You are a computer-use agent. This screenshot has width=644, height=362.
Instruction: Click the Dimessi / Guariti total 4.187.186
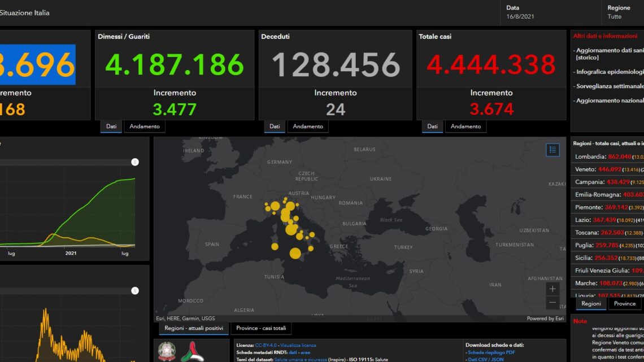pyautogui.click(x=175, y=65)
